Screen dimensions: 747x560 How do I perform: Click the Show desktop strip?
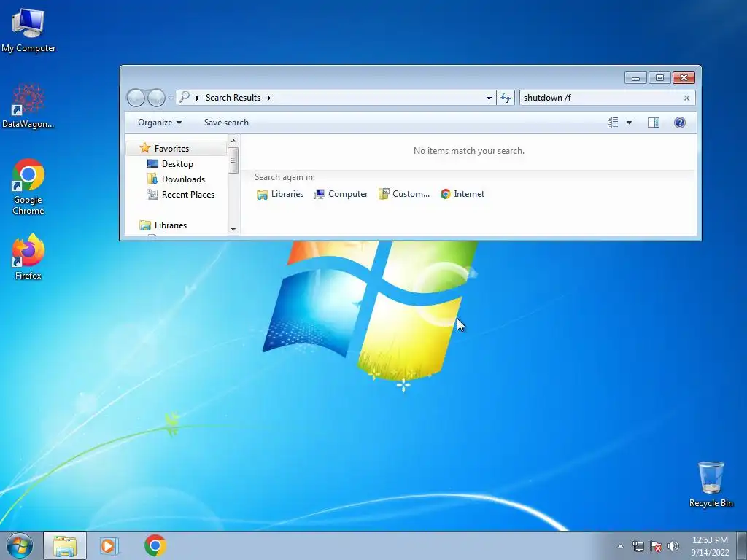click(x=742, y=545)
